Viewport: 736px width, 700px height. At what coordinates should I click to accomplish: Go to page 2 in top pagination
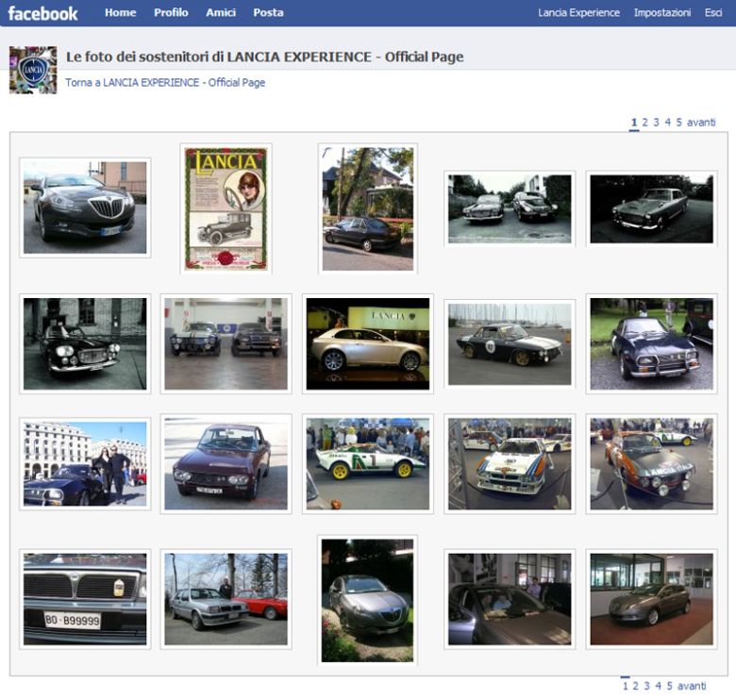click(644, 123)
